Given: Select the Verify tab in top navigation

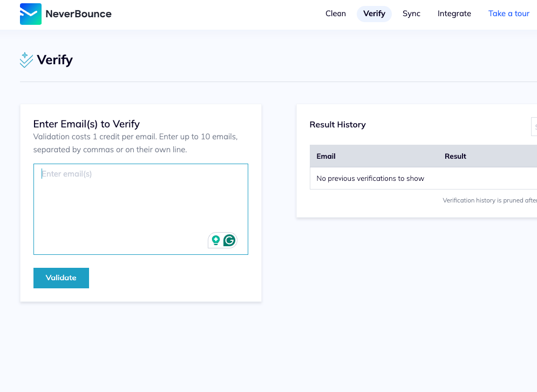Looking at the screenshot, I should click(x=374, y=13).
